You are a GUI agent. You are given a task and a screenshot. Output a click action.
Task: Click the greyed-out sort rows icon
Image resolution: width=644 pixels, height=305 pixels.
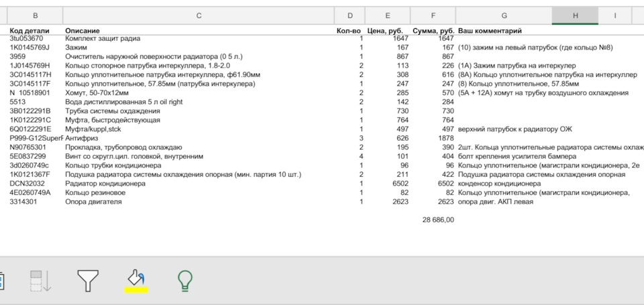click(41, 281)
